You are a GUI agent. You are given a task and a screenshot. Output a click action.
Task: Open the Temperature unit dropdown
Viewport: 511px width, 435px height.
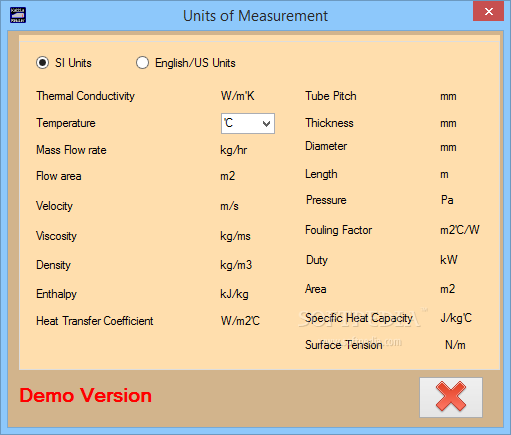coord(248,123)
